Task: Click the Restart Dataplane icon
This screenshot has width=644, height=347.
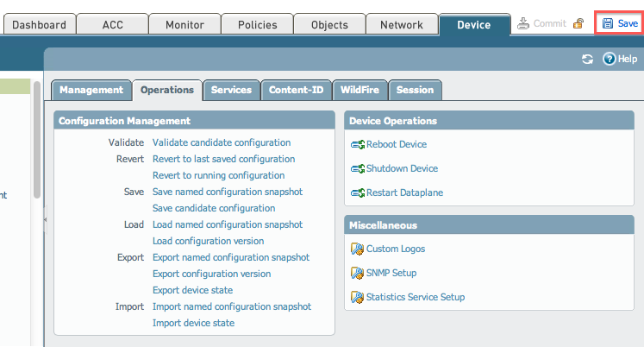Action: pyautogui.click(x=357, y=192)
